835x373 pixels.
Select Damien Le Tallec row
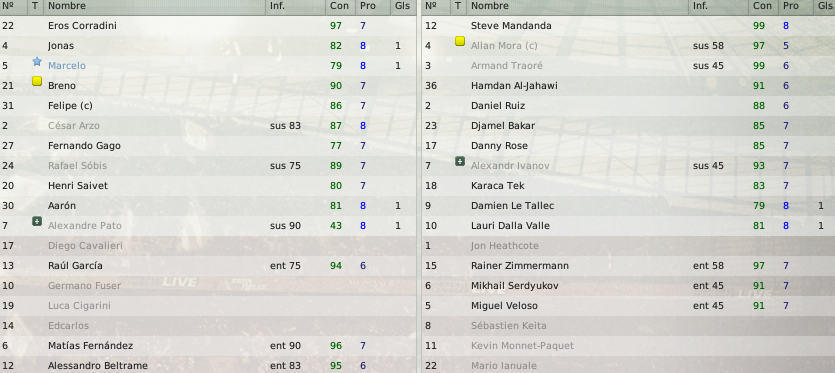(628, 206)
